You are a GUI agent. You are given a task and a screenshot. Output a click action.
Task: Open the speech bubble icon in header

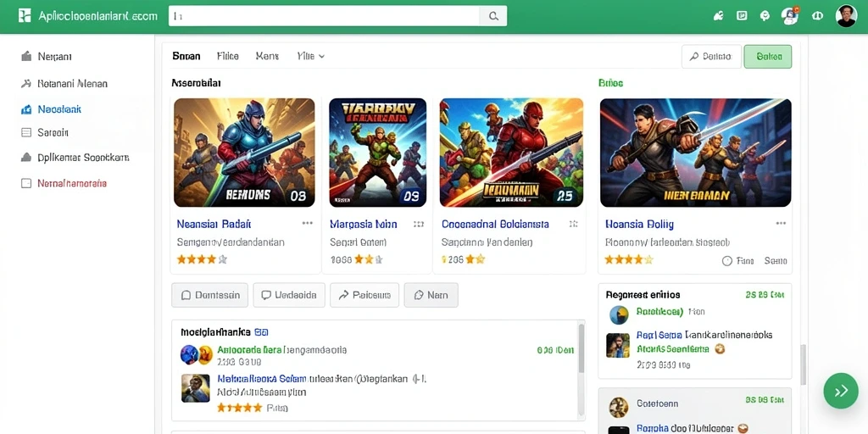pos(765,16)
